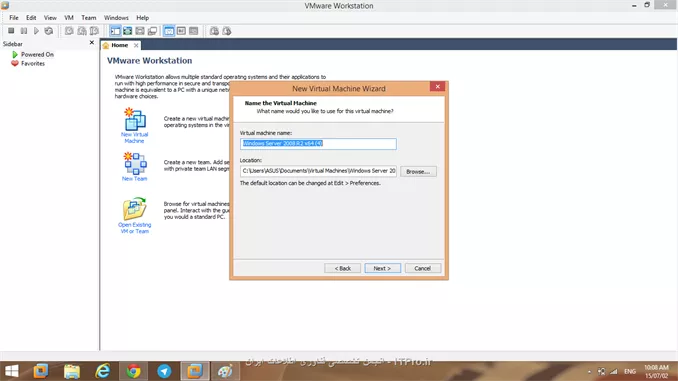The height and width of the screenshot is (381, 678).
Task: Open Google Chrome from the taskbar
Action: pyautogui.click(x=133, y=371)
